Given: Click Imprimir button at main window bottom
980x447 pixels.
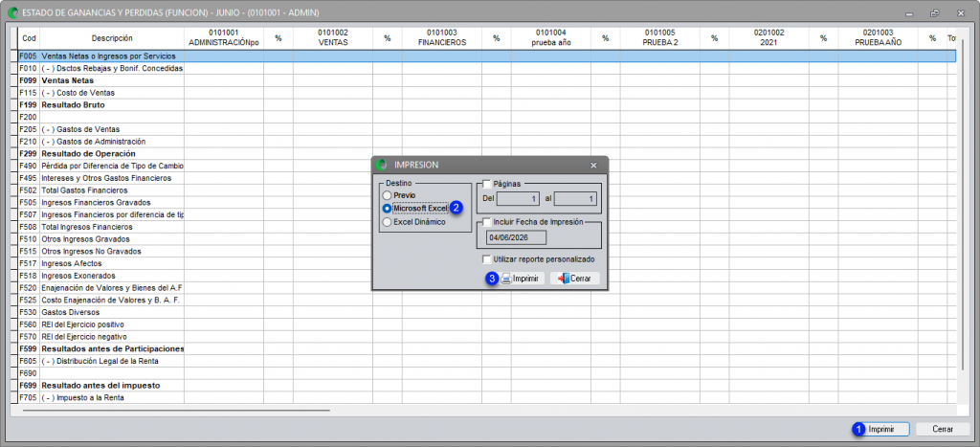Looking at the screenshot, I should tap(881, 430).
